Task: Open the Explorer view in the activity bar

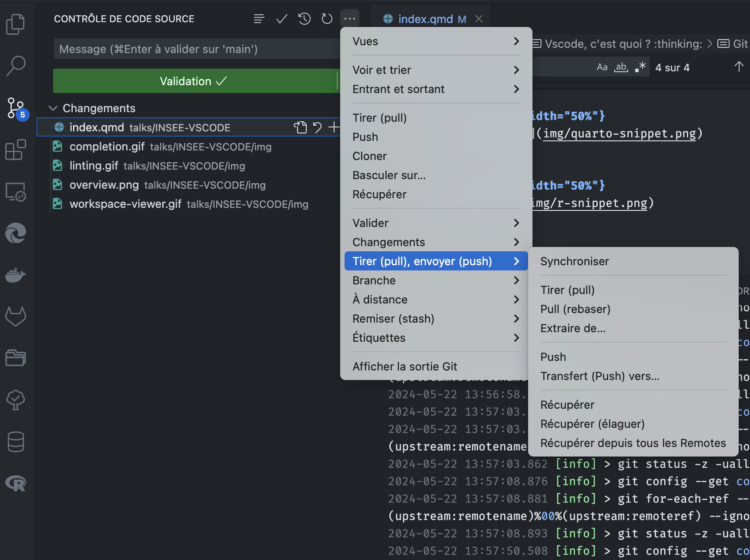Action: (16, 24)
